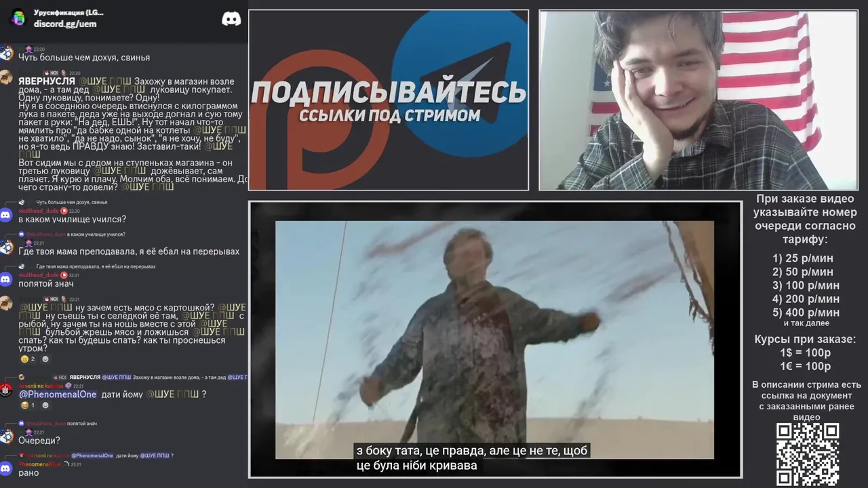Open avatar next to the 'рано' message
This screenshot has width=868, height=488.
click(6, 468)
